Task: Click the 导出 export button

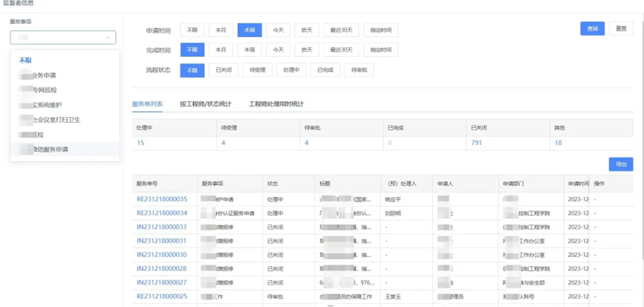Action: point(621,165)
